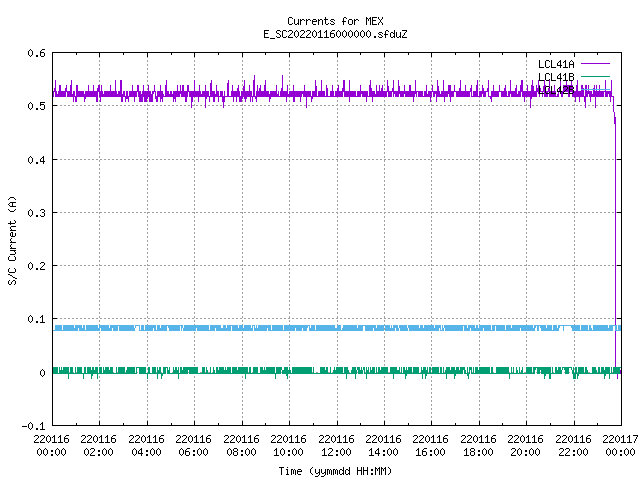This screenshot has height=480, width=640.
Task: Select the filename E_SC20220116000000.sfduZ subtitle
Action: pyautogui.click(x=335, y=34)
